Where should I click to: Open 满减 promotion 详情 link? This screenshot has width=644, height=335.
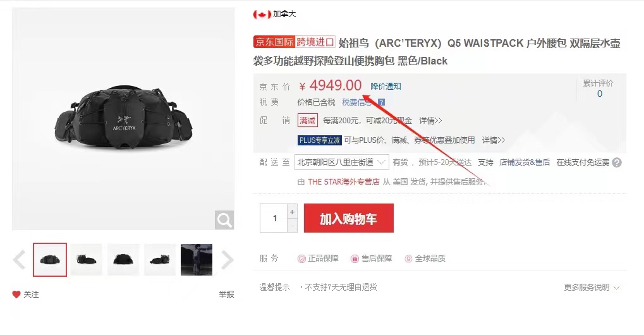click(x=430, y=121)
